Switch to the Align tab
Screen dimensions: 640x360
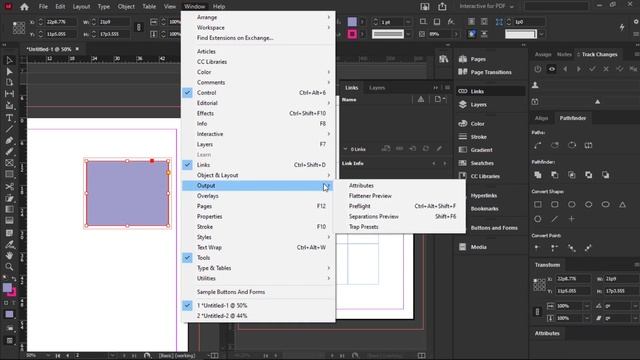click(542, 118)
